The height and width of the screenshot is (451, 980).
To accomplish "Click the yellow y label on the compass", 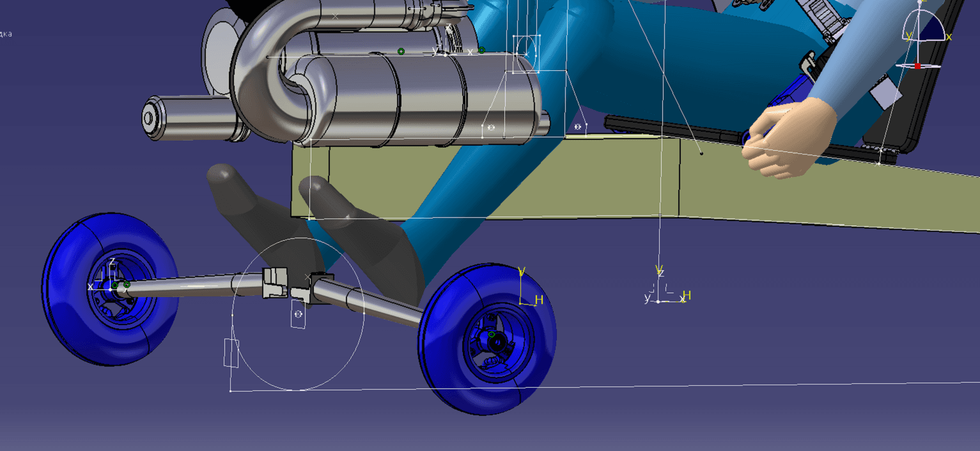I will [x=908, y=36].
